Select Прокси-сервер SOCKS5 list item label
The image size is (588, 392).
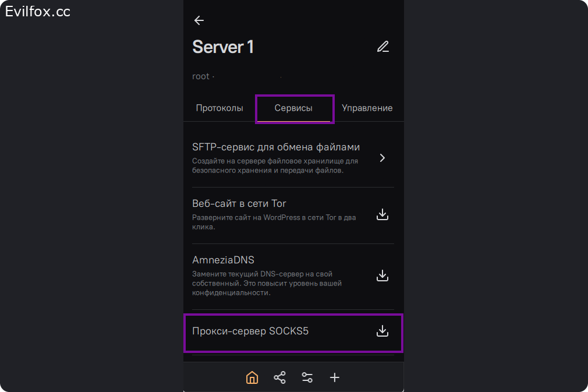pyautogui.click(x=250, y=331)
